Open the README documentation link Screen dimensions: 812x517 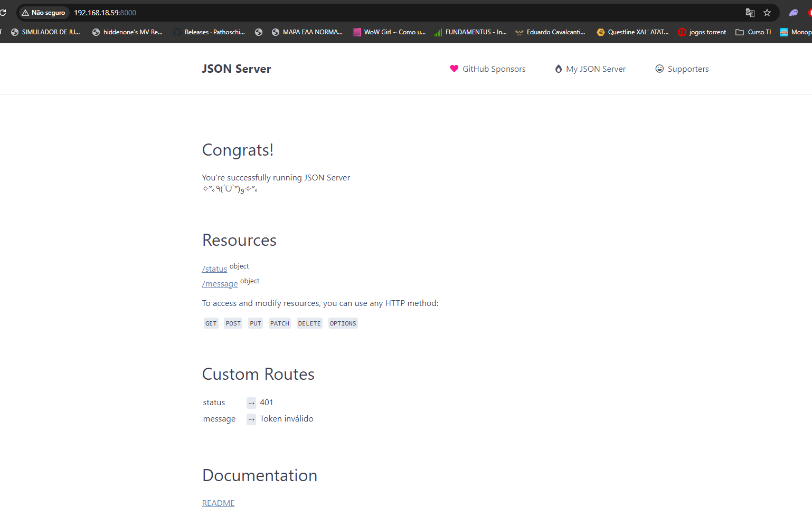218,503
